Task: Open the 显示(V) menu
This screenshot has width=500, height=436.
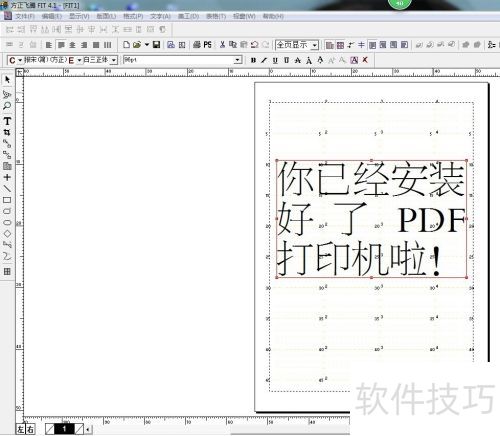Action: pos(79,16)
